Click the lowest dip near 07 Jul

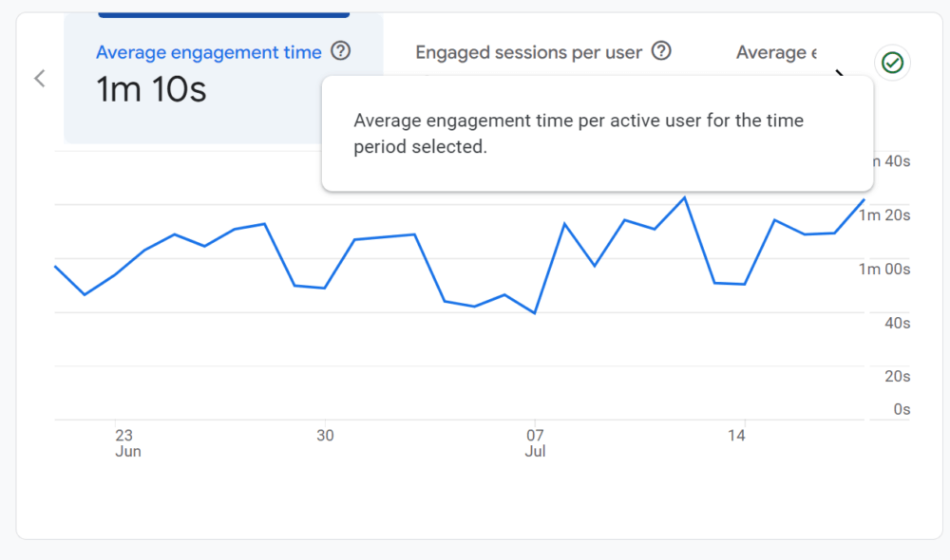pos(534,312)
